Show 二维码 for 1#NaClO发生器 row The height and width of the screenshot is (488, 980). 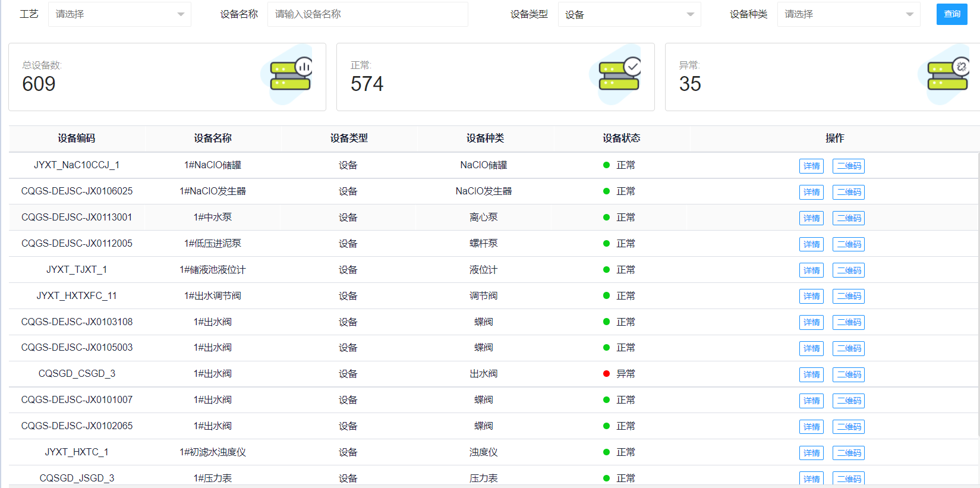pyautogui.click(x=848, y=192)
